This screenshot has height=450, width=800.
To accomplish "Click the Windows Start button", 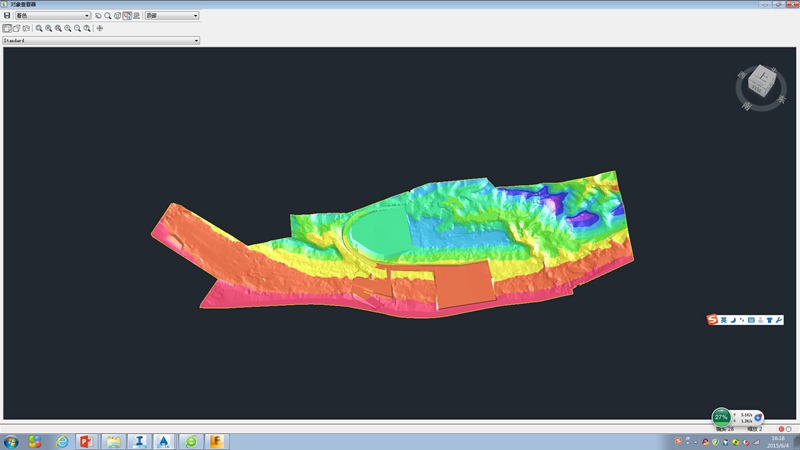I will (11, 441).
